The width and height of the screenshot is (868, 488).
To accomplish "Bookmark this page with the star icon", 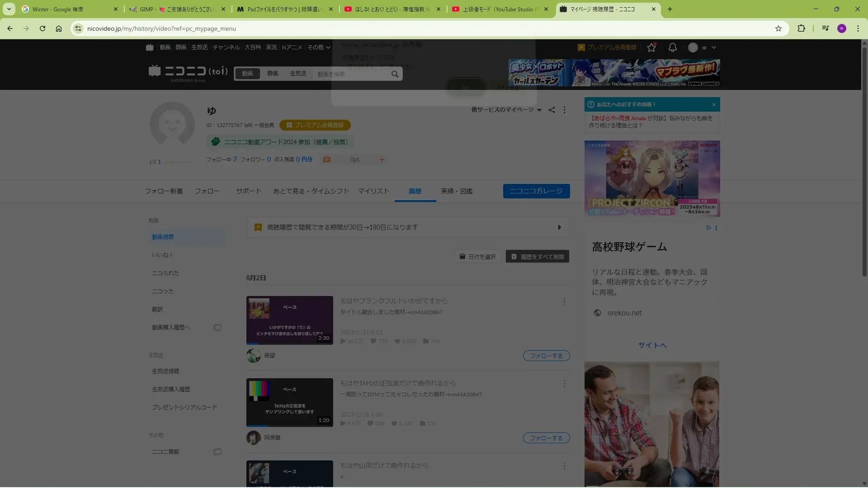I will (778, 28).
